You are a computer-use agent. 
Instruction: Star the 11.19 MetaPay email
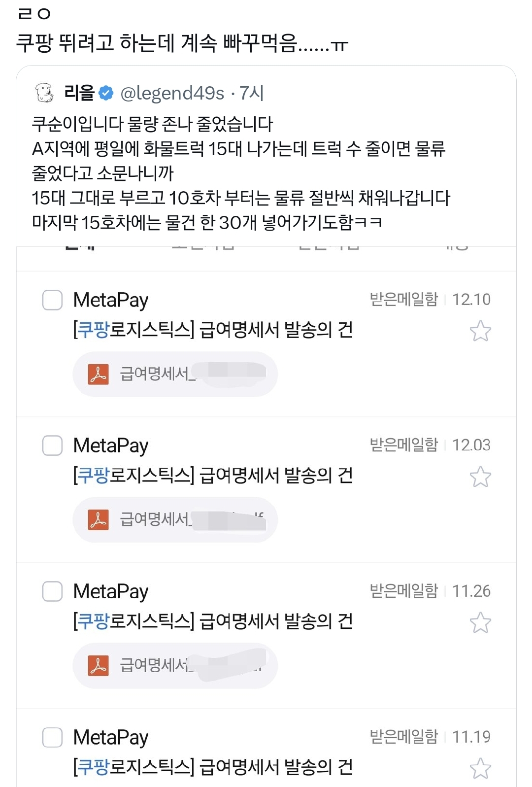click(x=480, y=768)
